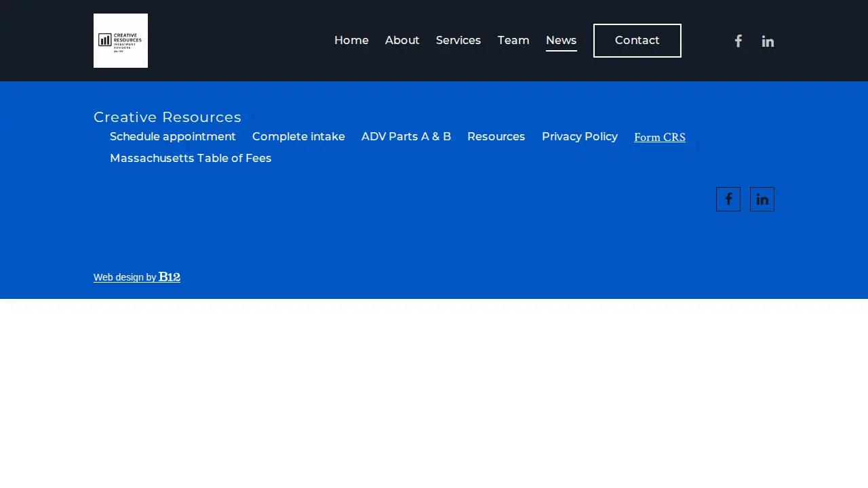Click the Creative Resources logo

coord(121,41)
